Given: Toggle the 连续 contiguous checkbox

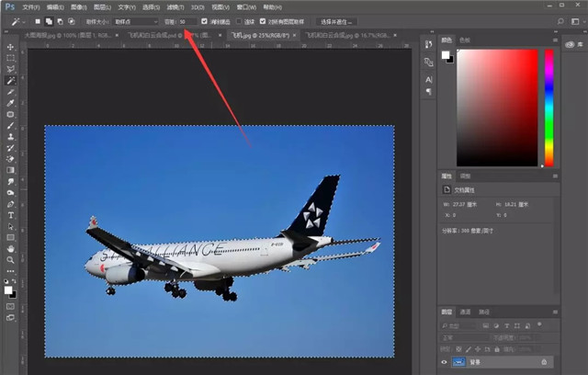Looking at the screenshot, I should click(x=238, y=20).
